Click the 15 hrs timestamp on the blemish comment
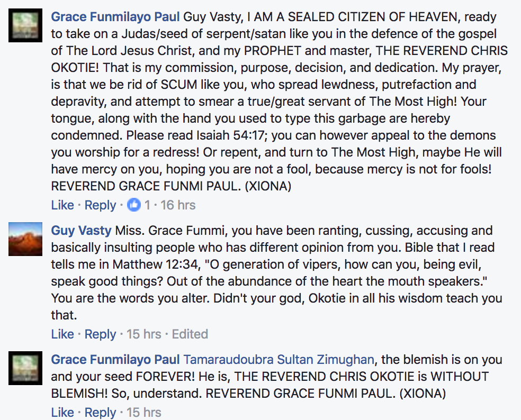The width and height of the screenshot is (521, 420). pos(144,413)
